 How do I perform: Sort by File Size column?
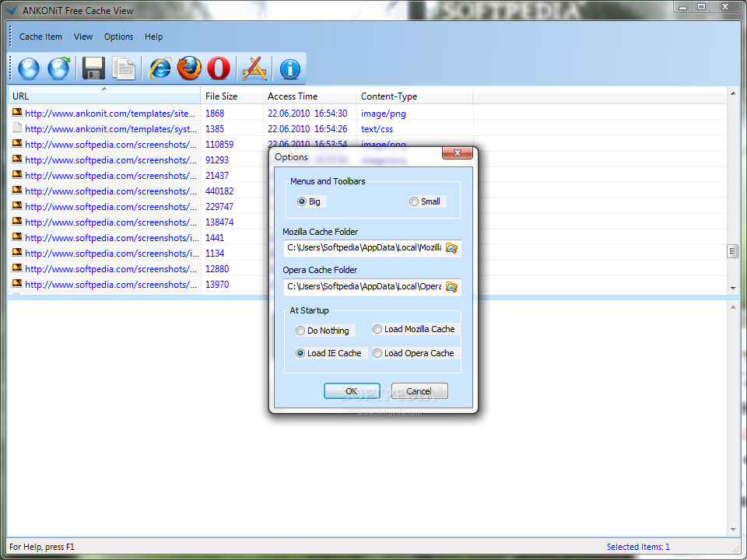[x=232, y=96]
